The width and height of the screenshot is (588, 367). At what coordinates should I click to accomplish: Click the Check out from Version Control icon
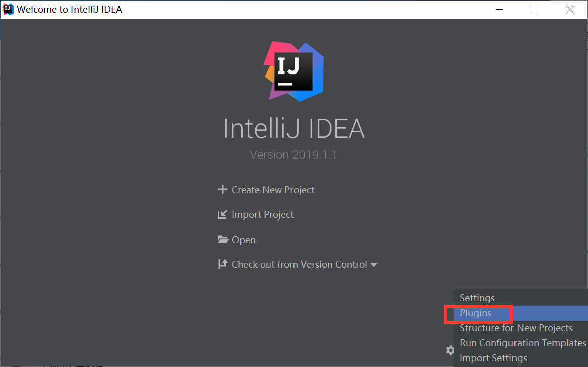pos(222,264)
